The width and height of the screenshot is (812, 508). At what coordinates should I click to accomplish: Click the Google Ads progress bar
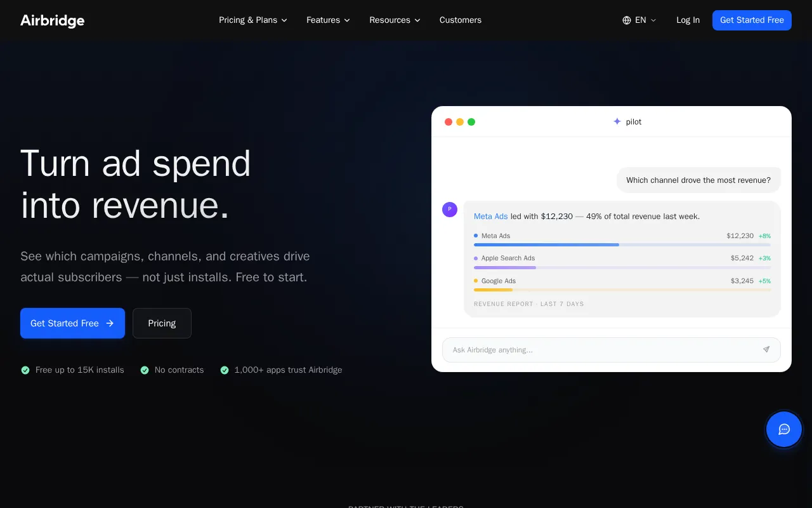(x=622, y=290)
